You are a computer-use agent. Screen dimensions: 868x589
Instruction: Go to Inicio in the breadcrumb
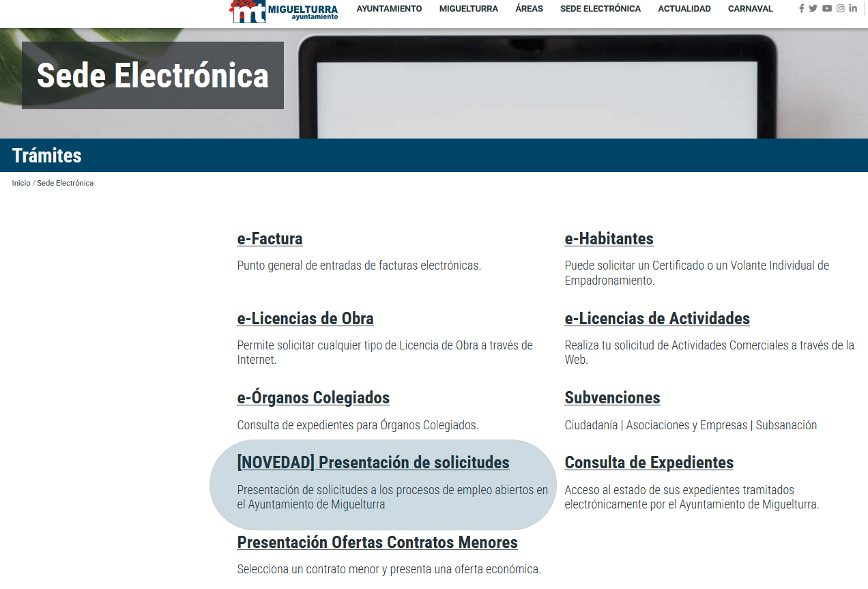point(21,183)
